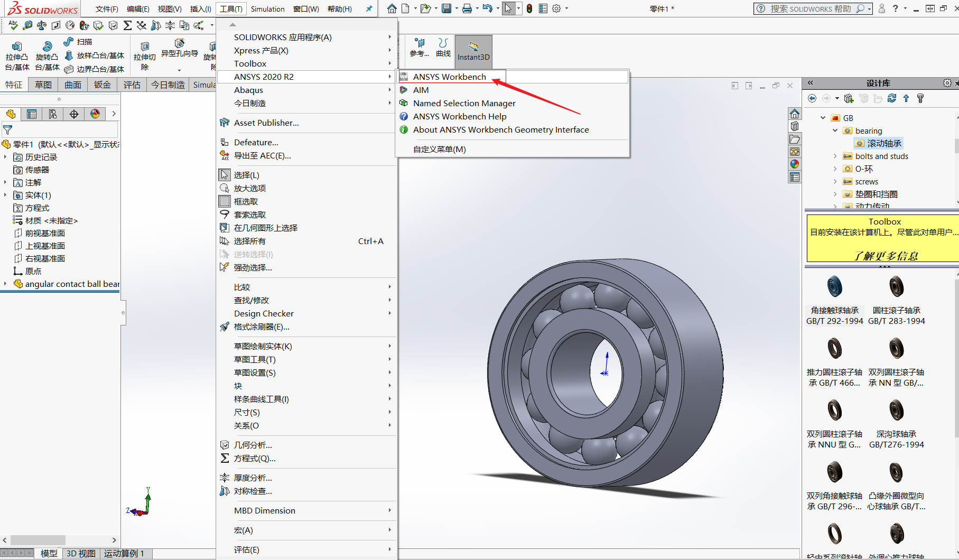959x560 pixels.
Task: Select ANSYS Workbench from the submenu
Action: pyautogui.click(x=449, y=76)
